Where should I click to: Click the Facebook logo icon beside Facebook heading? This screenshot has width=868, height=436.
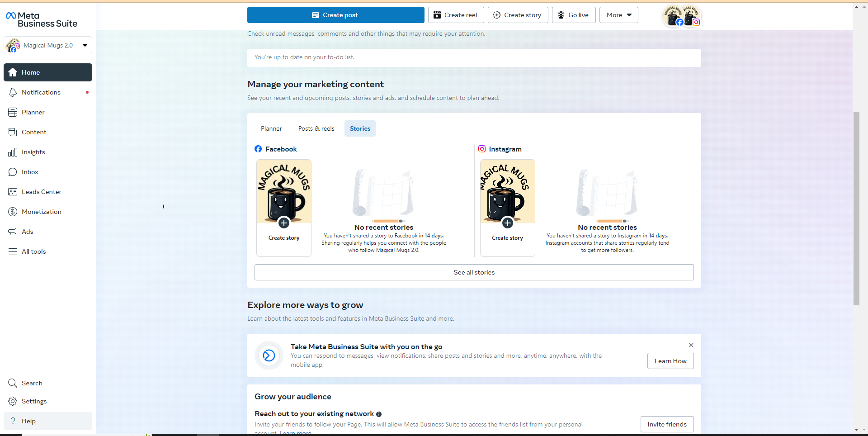[258, 149]
